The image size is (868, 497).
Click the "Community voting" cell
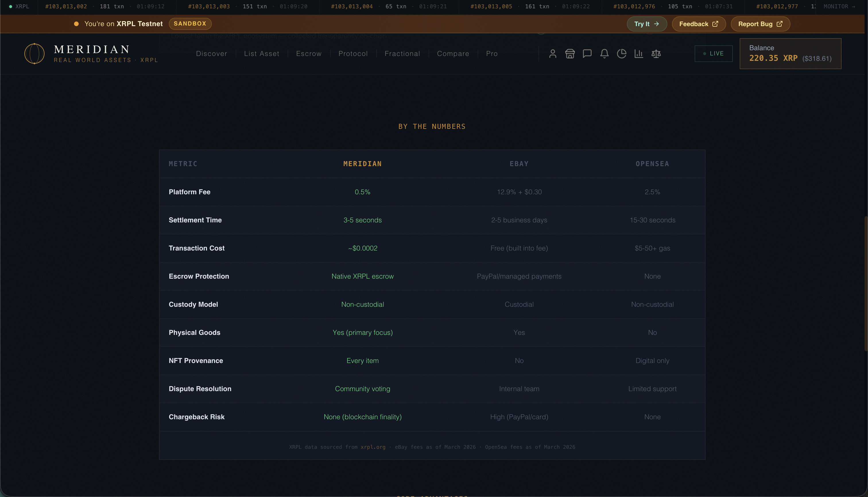click(x=362, y=389)
